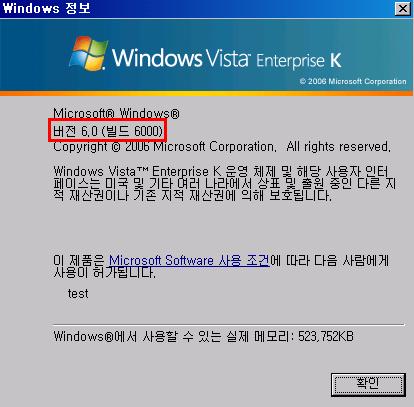Click the Microsoft® Windows® heading line
The height and width of the screenshot is (407, 414).
coord(116,113)
